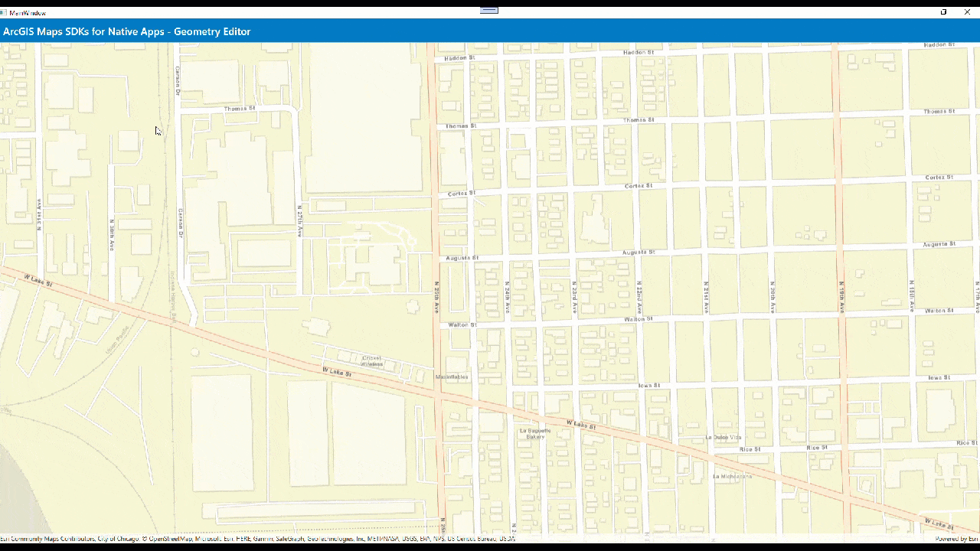This screenshot has width=980, height=551.
Task: Click the La Dulce Vida place label
Action: (724, 438)
